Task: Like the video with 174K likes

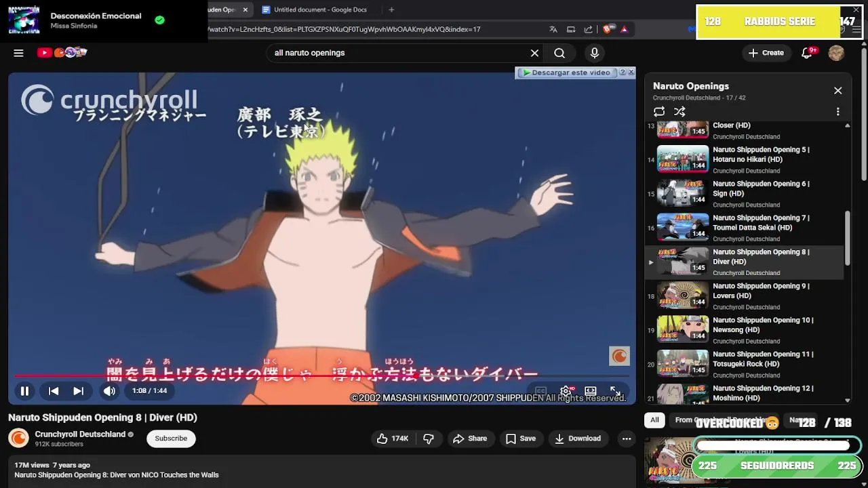Action: coord(393,439)
